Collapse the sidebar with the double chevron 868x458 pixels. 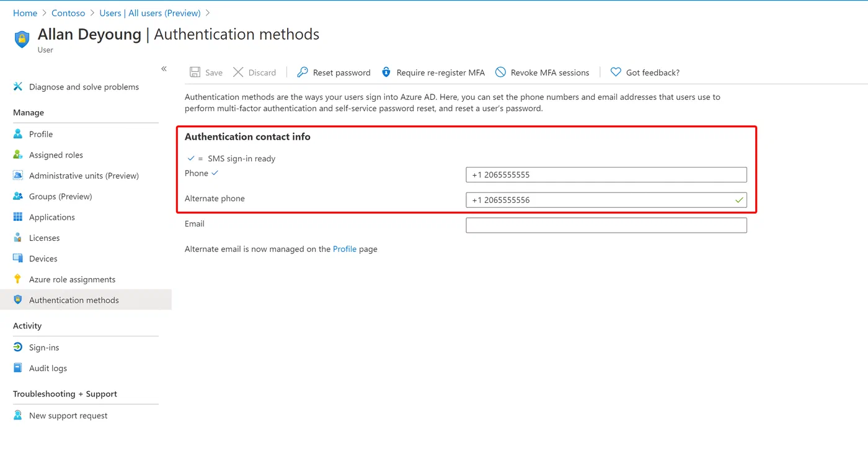click(164, 69)
